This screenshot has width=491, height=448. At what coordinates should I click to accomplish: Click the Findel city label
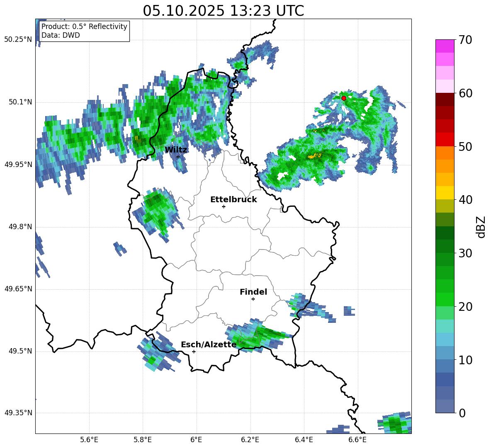pyautogui.click(x=253, y=292)
